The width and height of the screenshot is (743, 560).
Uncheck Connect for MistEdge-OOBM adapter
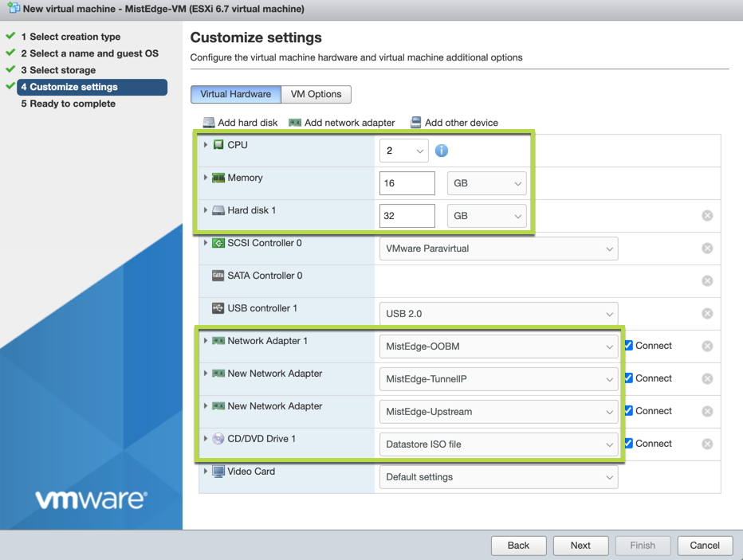629,346
